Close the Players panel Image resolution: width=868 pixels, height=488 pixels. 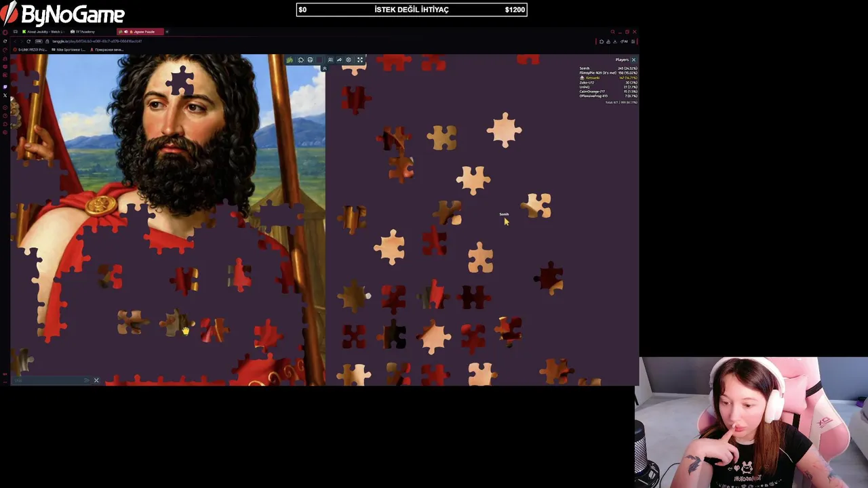[633, 60]
